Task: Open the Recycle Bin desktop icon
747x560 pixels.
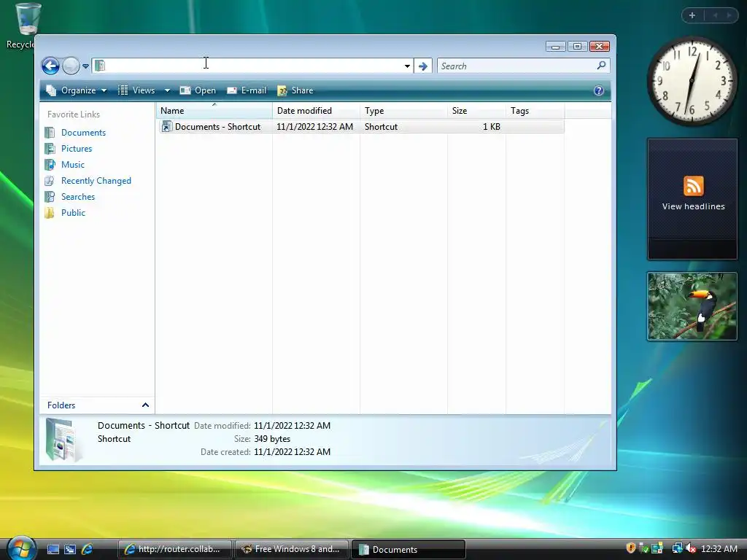Action: click(x=27, y=19)
